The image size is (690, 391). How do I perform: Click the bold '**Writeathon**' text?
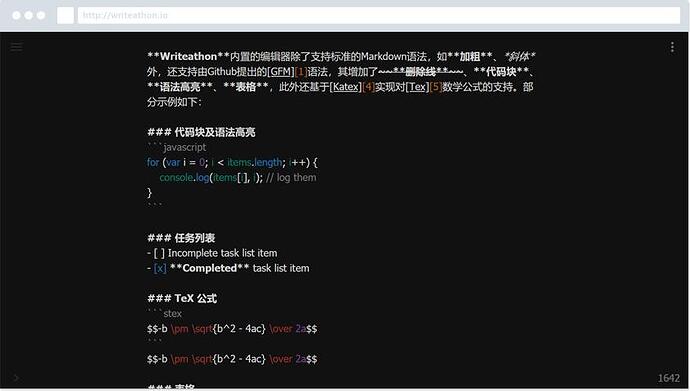(x=188, y=56)
